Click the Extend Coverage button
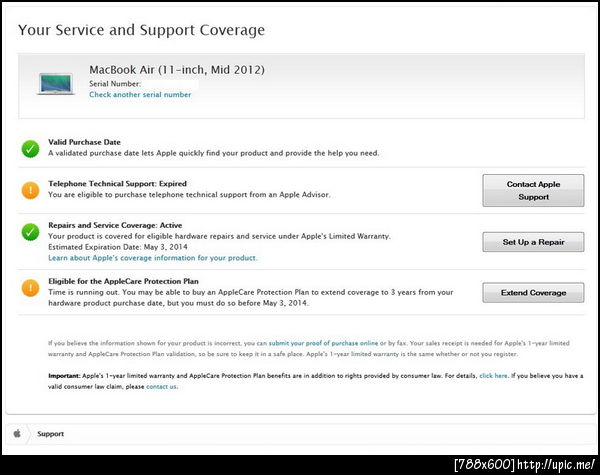600x475 pixels. (533, 293)
